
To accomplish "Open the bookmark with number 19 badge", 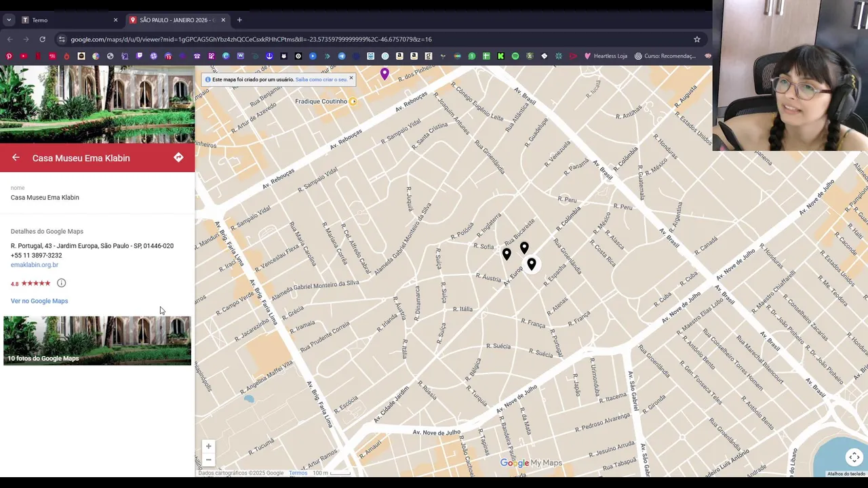I will pos(168,56).
